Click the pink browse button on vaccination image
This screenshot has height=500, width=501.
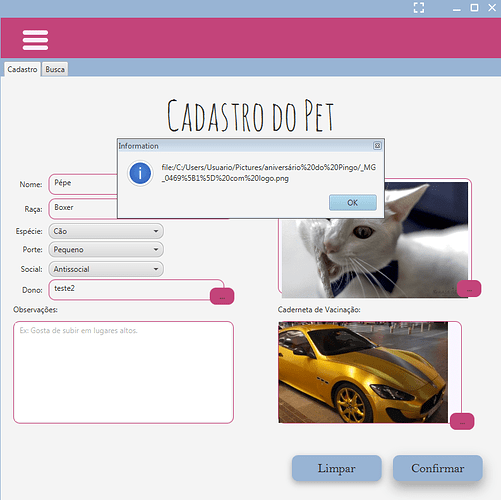(462, 421)
